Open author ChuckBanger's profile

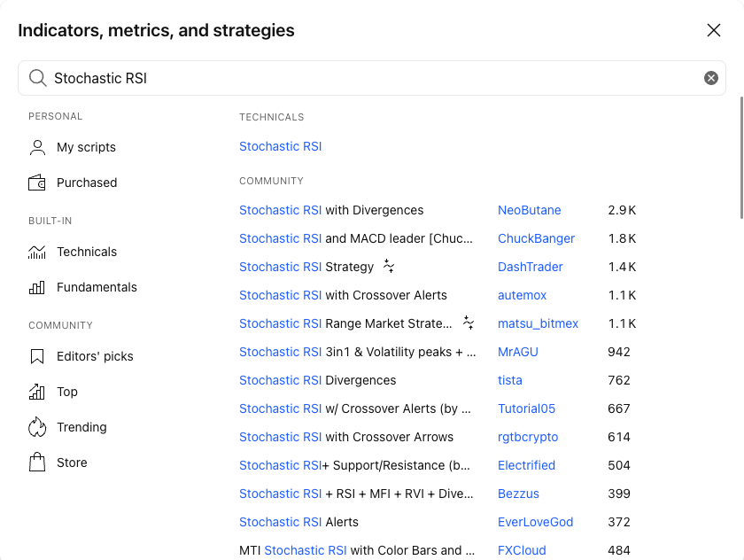[536, 238]
